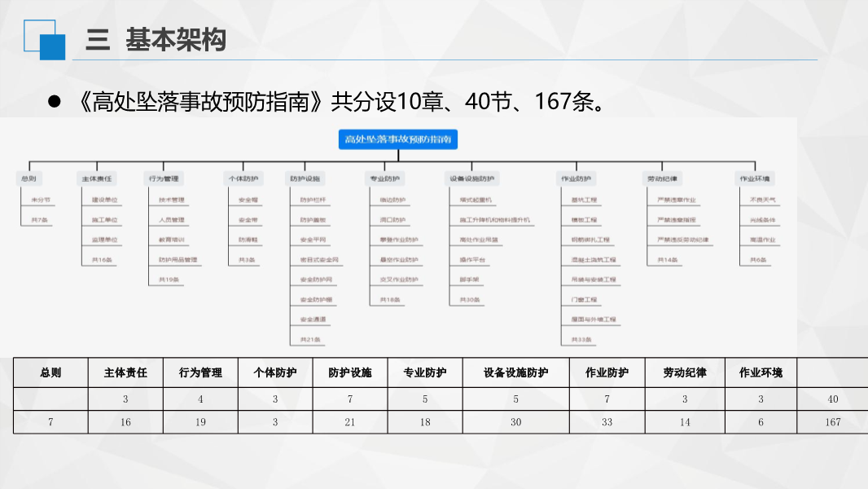
Task: Click the 行为管理 node
Action: [x=165, y=178]
